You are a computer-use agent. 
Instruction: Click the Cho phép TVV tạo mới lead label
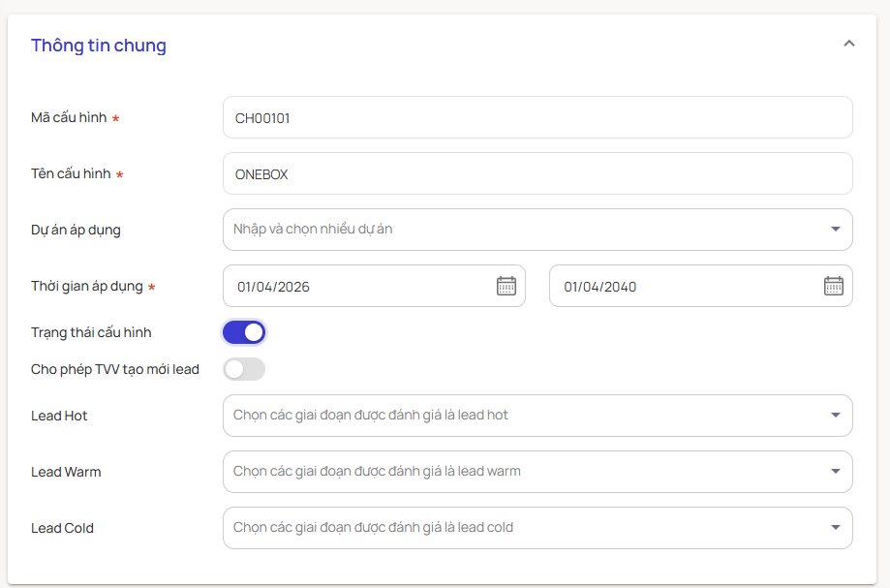coord(115,369)
